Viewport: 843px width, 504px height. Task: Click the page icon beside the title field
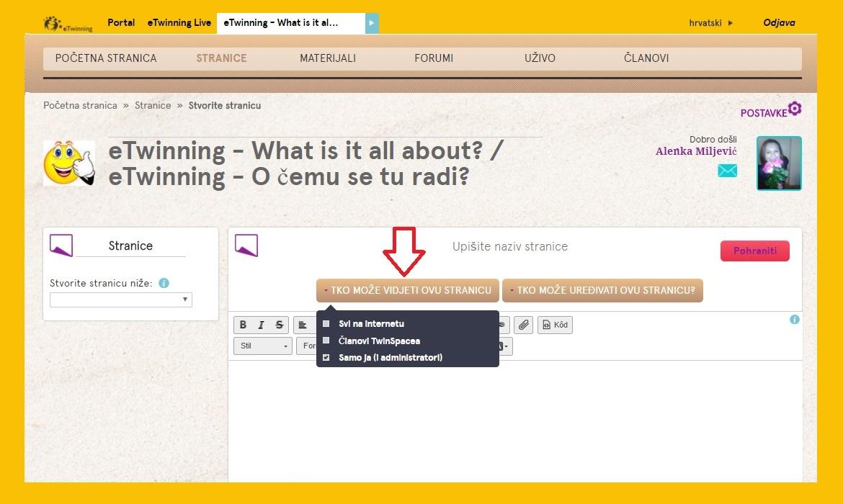click(246, 246)
